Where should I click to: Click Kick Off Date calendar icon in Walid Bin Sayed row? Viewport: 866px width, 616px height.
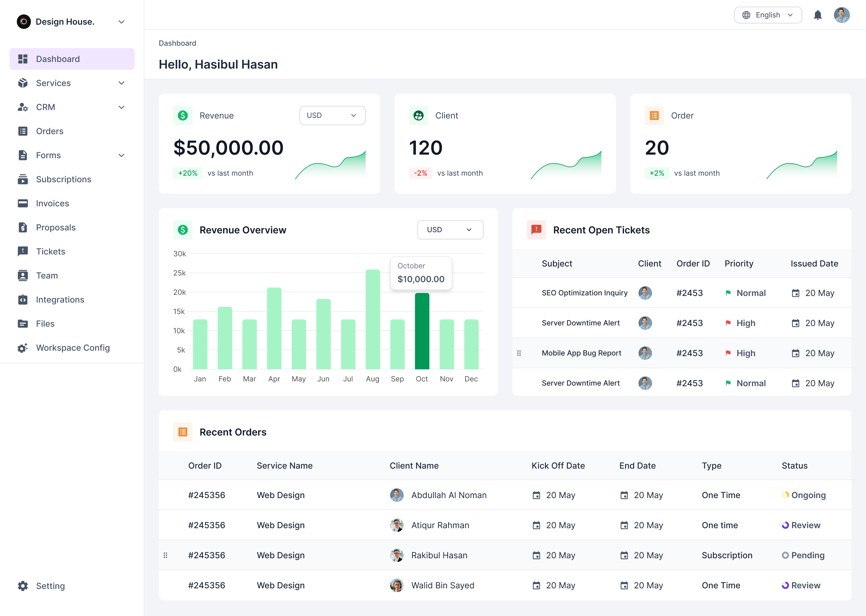pyautogui.click(x=536, y=585)
